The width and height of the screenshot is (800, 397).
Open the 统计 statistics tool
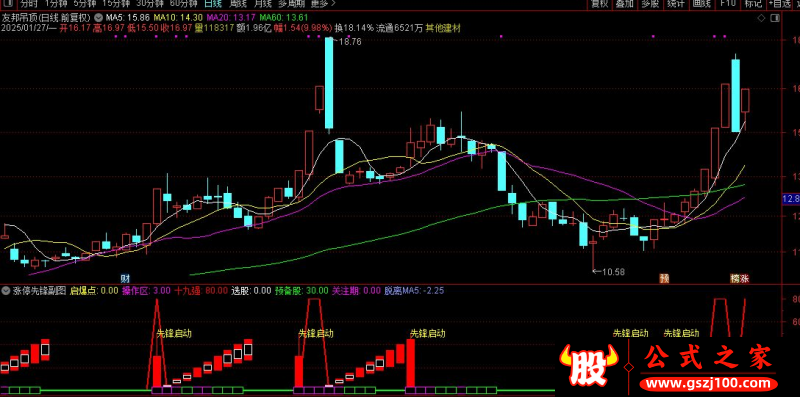(x=676, y=4)
